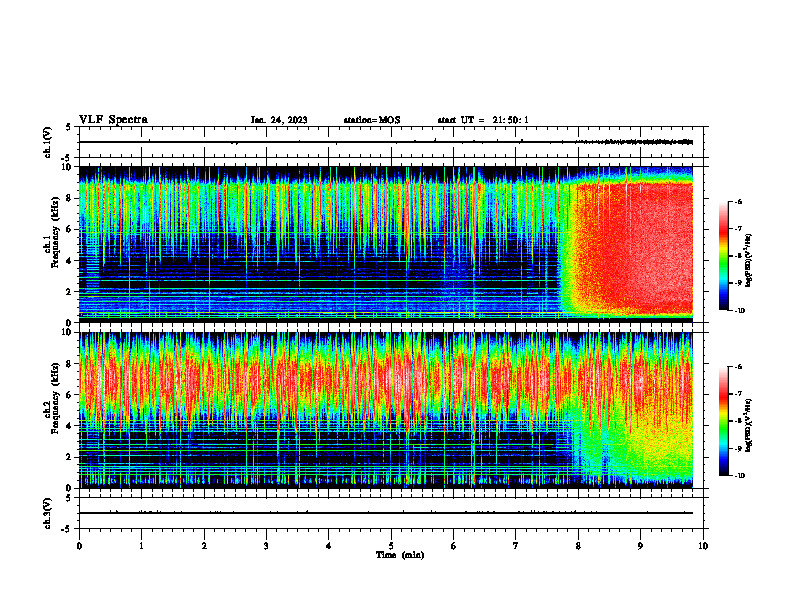The image size is (792, 612).
Task: Click the "7" tick on the Time axis
Action: (516, 546)
